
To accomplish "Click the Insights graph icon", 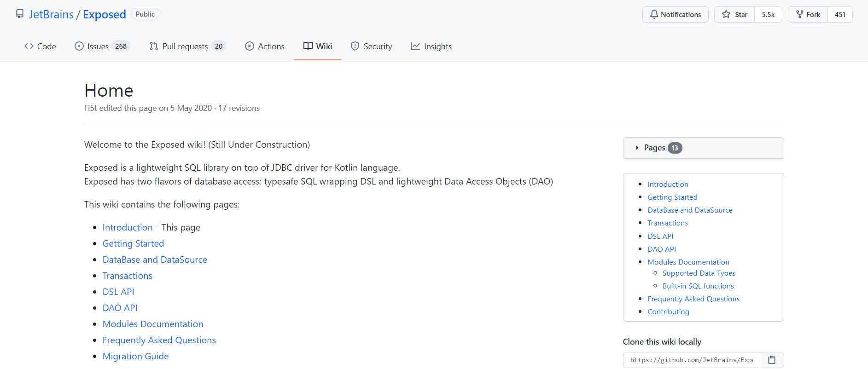I will [415, 46].
